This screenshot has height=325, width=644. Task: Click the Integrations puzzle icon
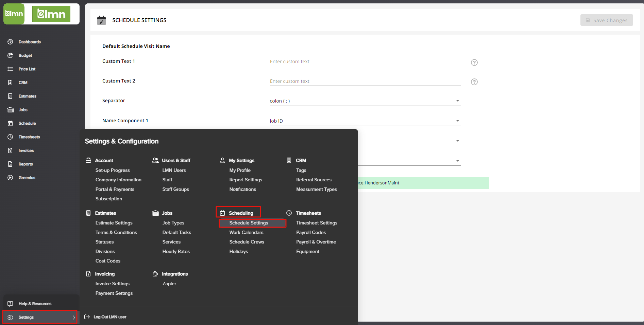coord(155,274)
